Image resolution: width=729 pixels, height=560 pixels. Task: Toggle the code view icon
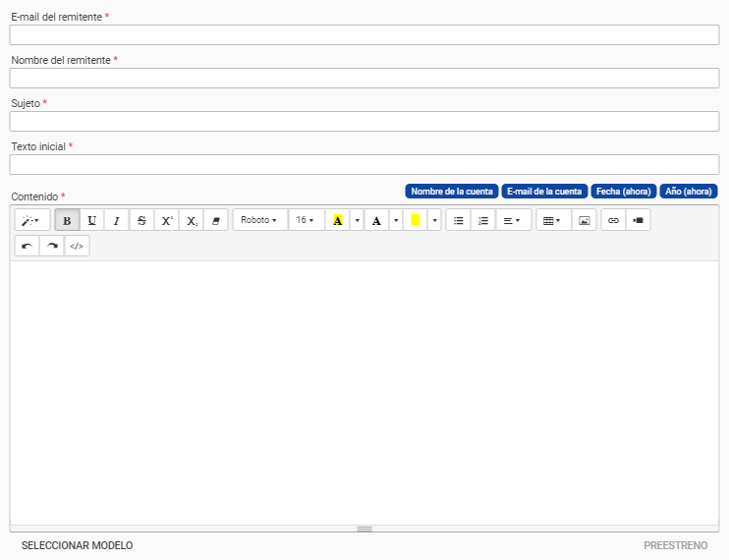click(77, 246)
